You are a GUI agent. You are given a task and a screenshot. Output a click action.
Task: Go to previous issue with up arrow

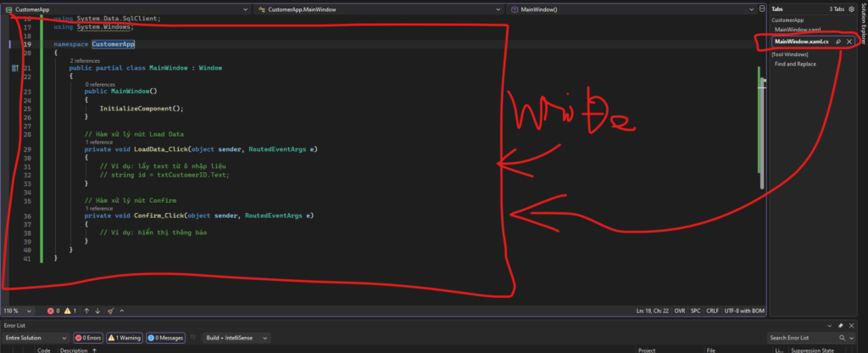[x=86, y=311]
